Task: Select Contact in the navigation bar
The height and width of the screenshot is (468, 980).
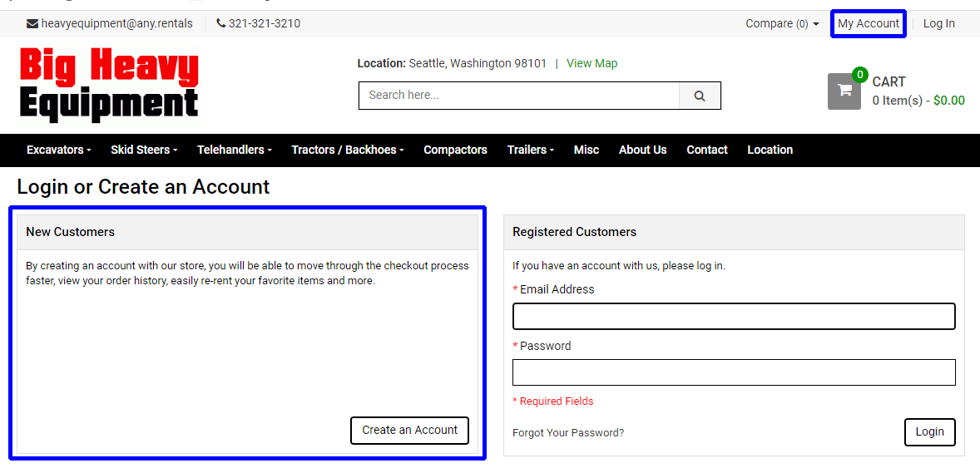Action: pos(707,150)
